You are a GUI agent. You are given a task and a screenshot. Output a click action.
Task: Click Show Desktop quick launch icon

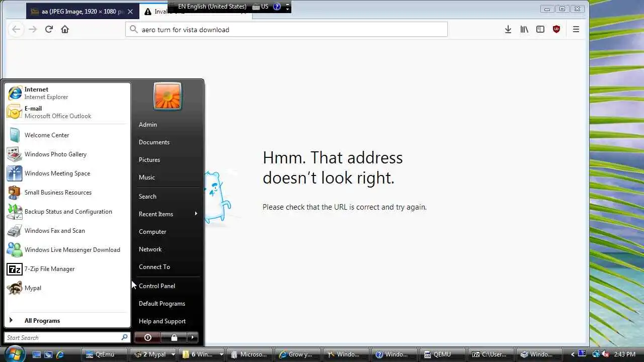[x=37, y=354]
